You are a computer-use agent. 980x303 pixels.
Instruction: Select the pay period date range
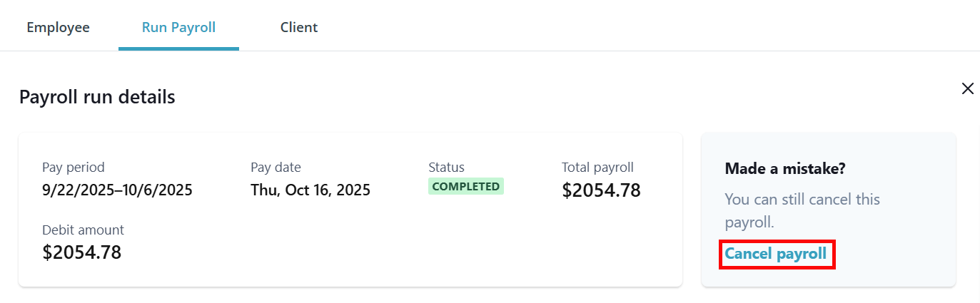(117, 190)
